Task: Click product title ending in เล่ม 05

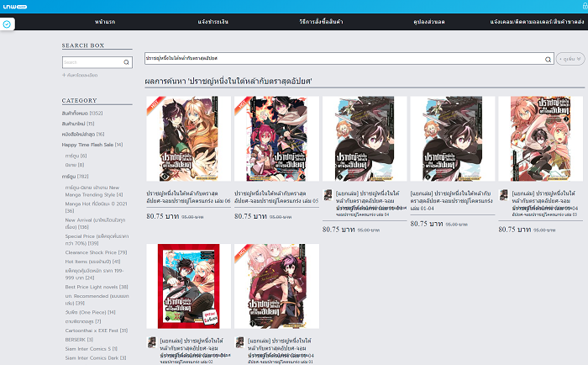Action: point(276,197)
